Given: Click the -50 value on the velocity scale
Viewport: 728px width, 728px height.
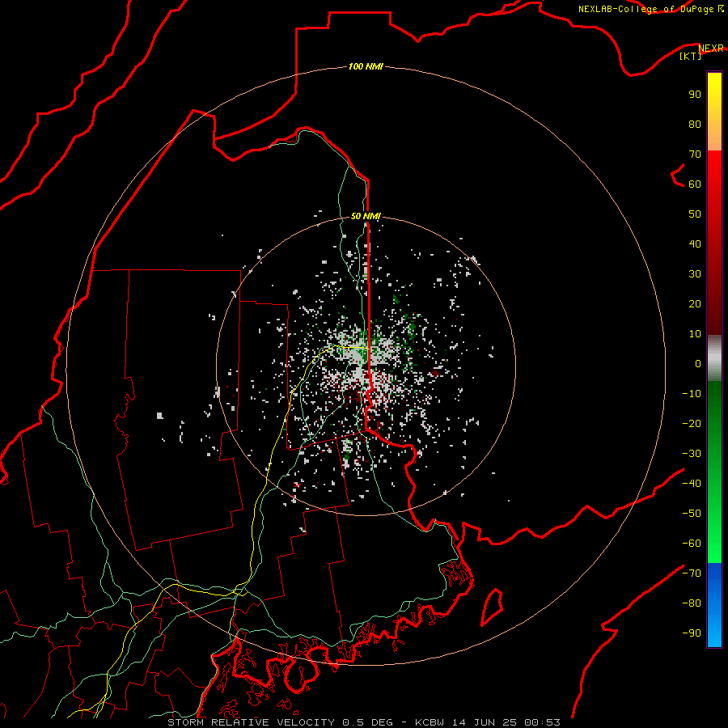Looking at the screenshot, I should pos(692,514).
